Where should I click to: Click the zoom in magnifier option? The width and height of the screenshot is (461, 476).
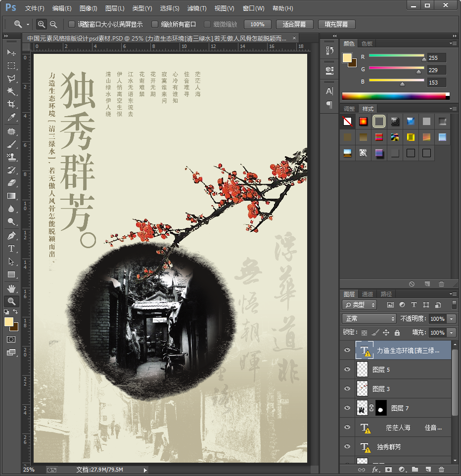(41, 24)
